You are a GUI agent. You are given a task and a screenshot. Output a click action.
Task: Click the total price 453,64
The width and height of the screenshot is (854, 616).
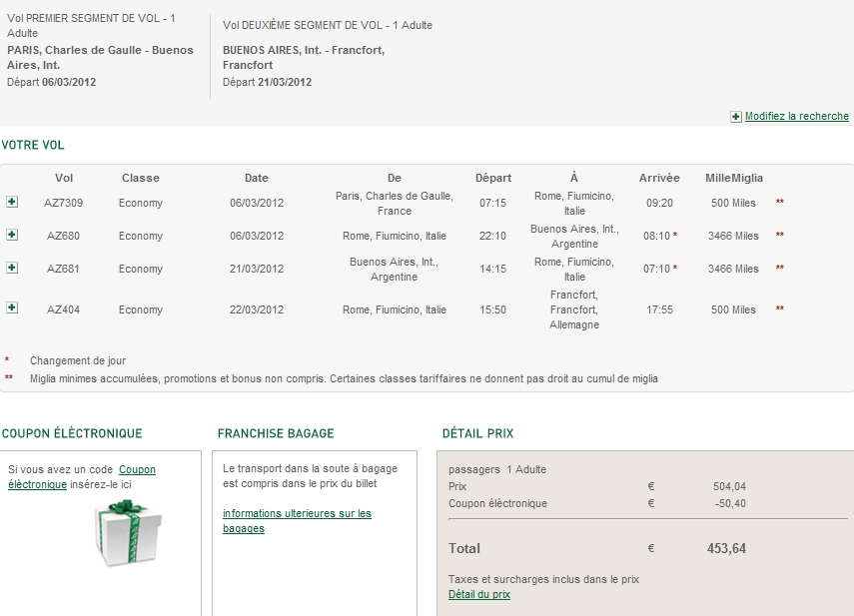tap(726, 548)
